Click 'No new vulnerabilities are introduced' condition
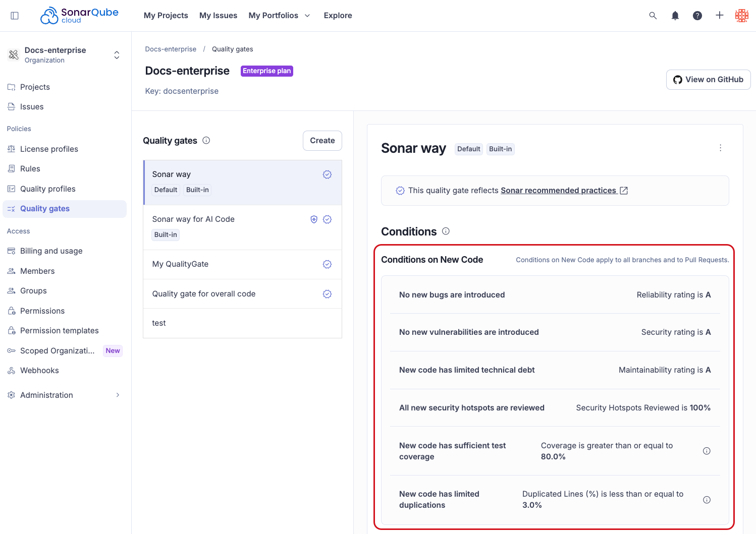The width and height of the screenshot is (756, 534). (x=469, y=332)
